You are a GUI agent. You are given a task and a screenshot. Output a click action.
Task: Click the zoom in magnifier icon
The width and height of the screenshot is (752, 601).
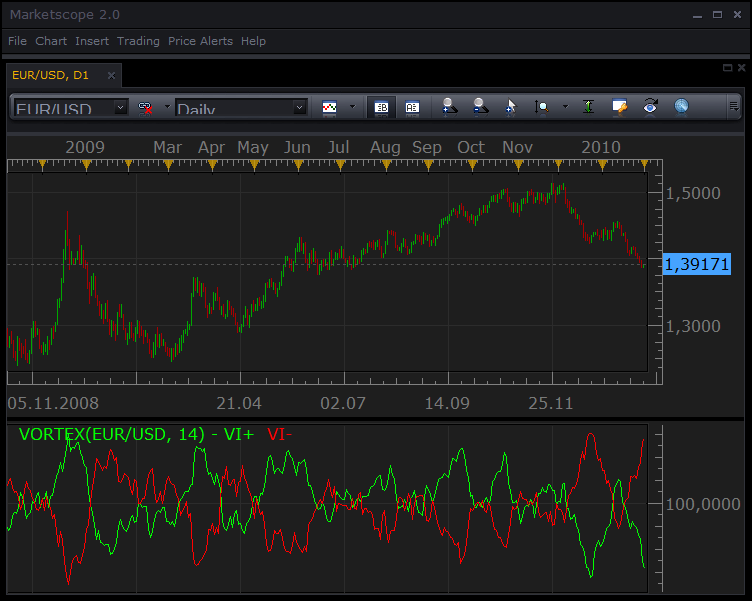click(x=449, y=106)
